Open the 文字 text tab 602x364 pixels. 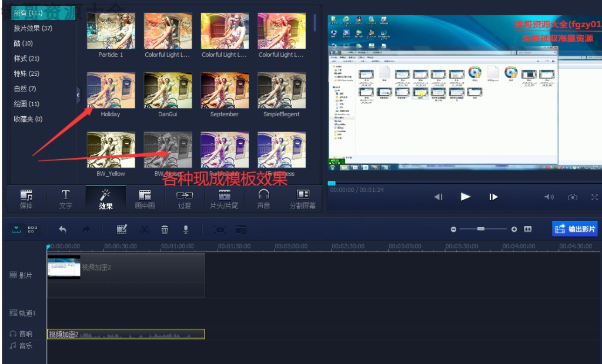tap(66, 199)
